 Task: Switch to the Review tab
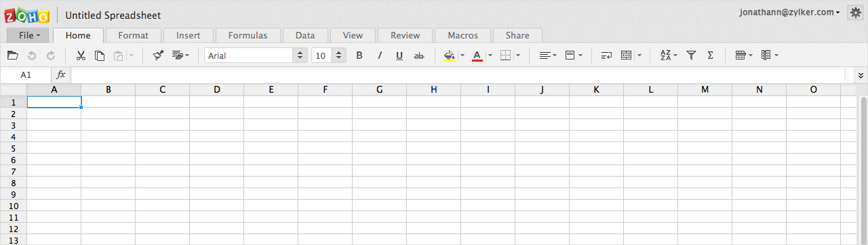click(x=406, y=35)
